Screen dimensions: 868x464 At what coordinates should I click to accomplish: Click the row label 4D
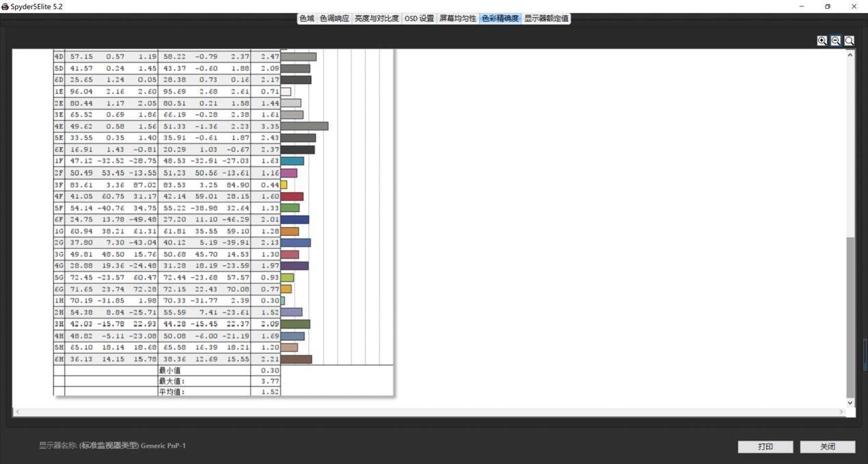coord(59,57)
